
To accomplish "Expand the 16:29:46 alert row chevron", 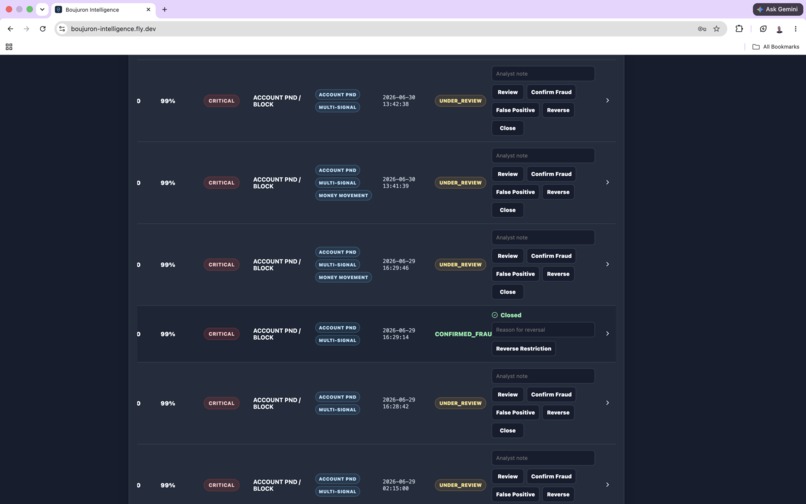I will [x=607, y=264].
